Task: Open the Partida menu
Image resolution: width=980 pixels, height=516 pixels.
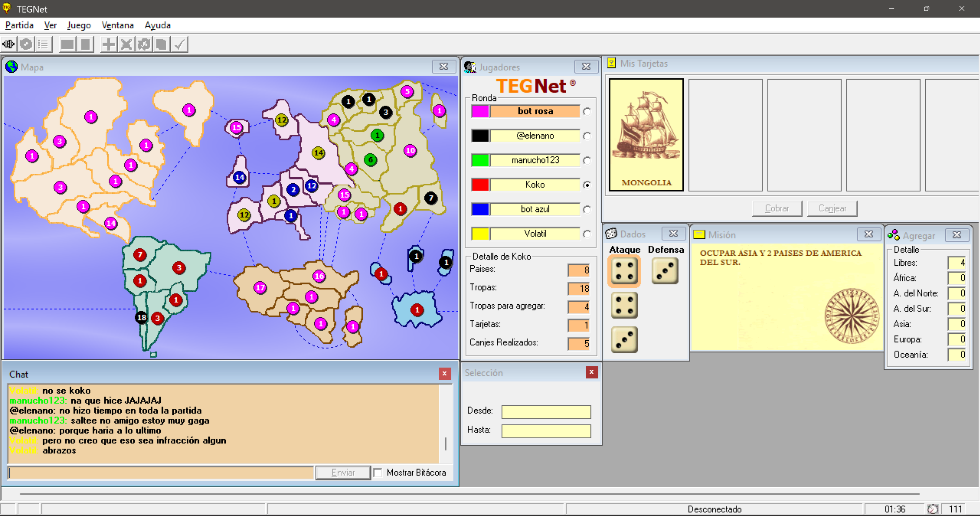Action: coord(19,25)
